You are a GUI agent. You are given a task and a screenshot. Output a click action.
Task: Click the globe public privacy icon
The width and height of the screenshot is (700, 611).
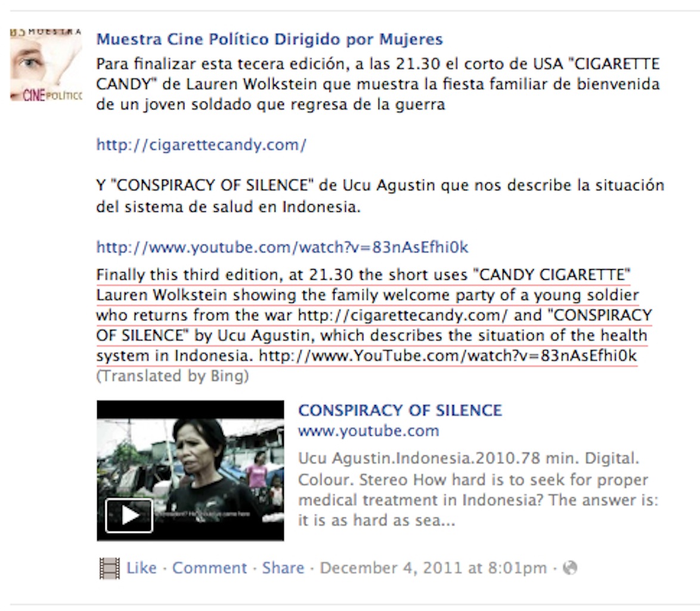[570, 568]
